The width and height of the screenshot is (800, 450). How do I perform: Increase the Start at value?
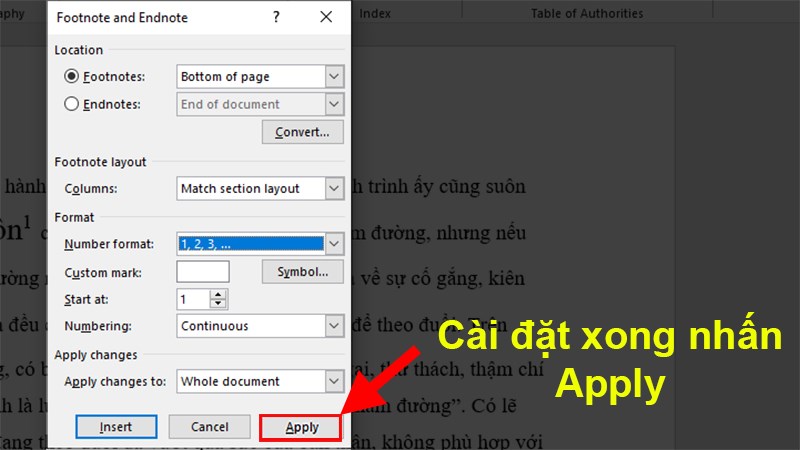218,294
